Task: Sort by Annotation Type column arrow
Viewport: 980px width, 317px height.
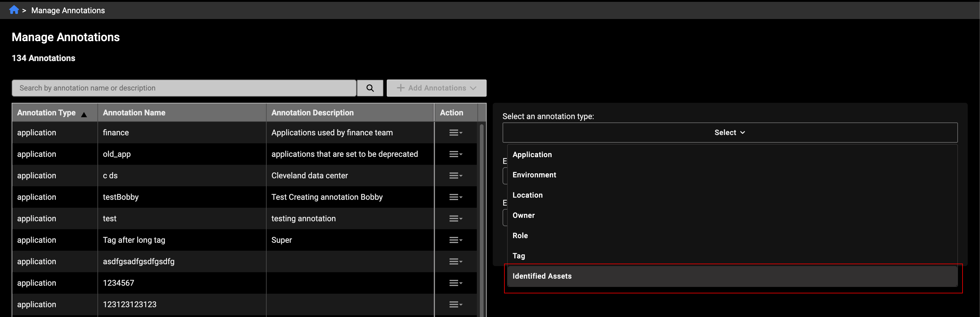Action: coord(84,115)
